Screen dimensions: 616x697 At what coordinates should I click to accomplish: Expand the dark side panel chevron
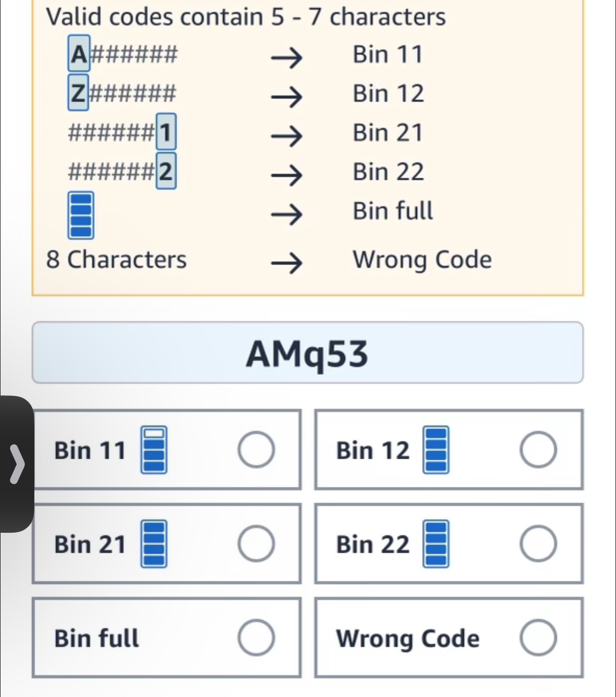(17, 464)
